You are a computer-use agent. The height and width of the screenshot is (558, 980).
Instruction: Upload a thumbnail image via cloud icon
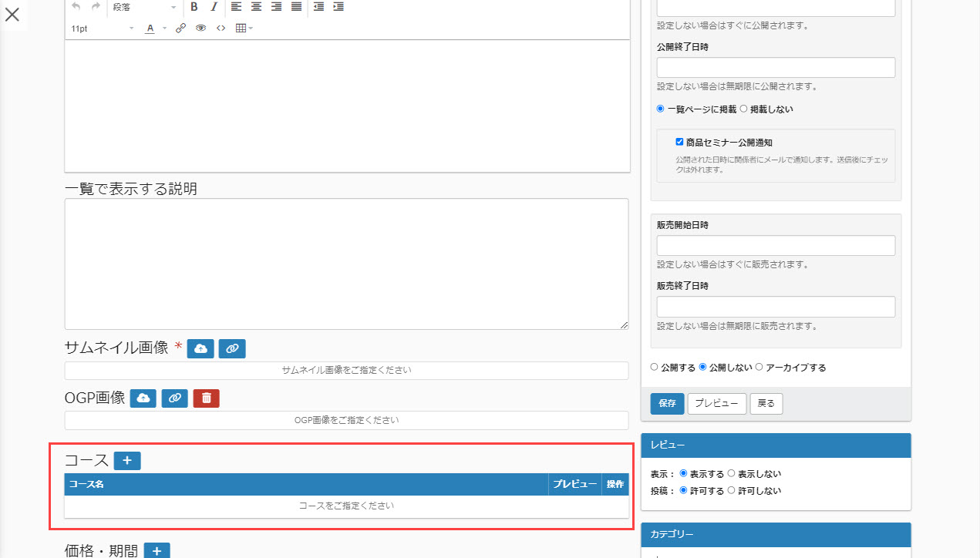tap(200, 348)
